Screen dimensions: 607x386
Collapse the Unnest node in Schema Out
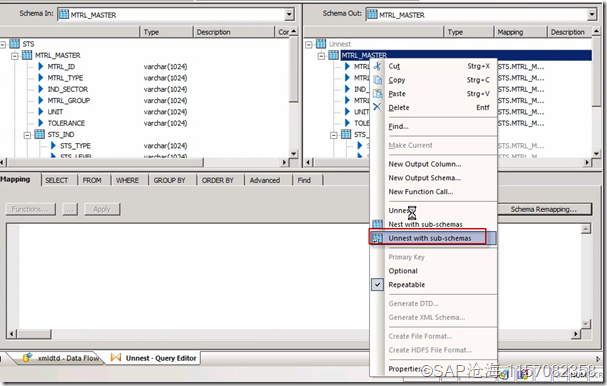(x=309, y=45)
